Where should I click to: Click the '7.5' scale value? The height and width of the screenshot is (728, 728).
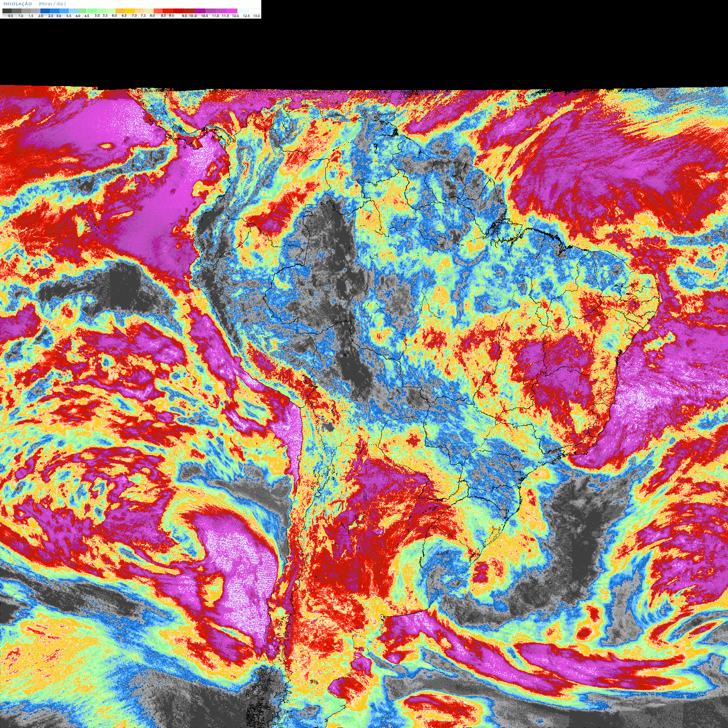[x=143, y=15]
